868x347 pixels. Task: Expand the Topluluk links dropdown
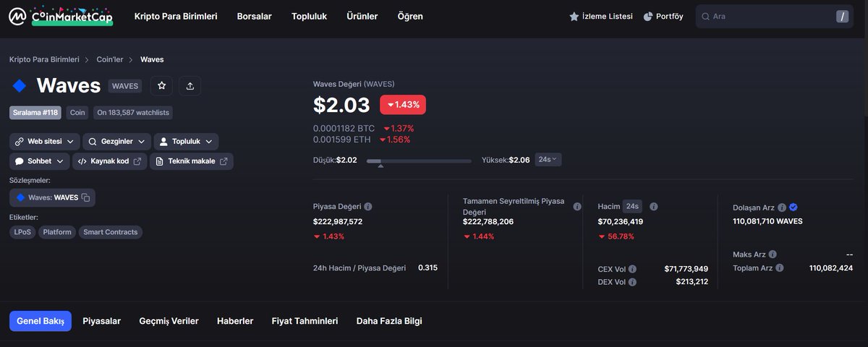186,142
